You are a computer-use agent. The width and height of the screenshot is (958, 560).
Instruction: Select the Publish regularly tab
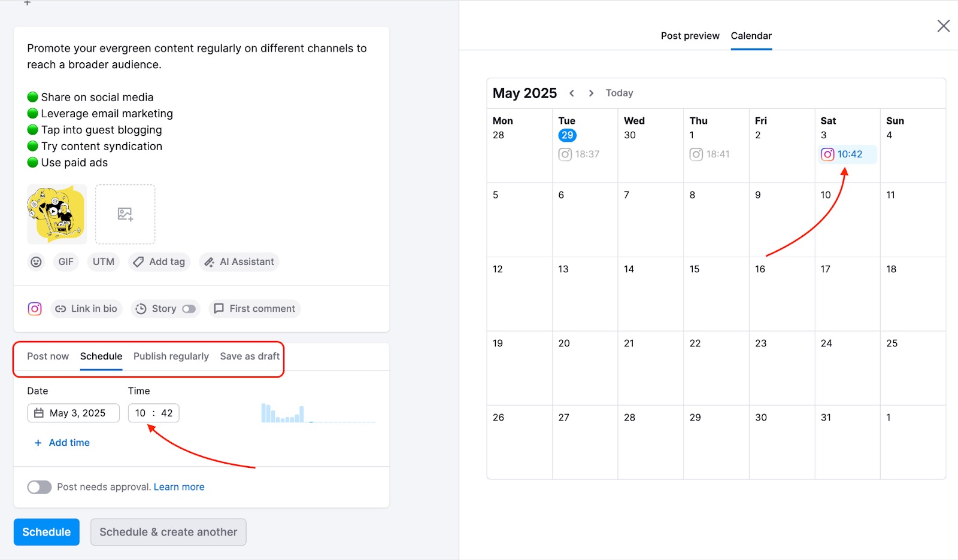(171, 356)
